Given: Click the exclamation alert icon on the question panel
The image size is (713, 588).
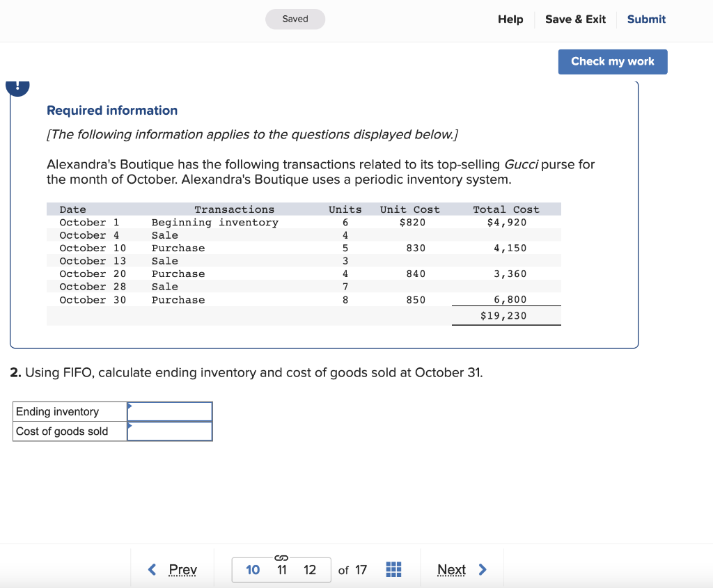Looking at the screenshot, I should 17,86.
